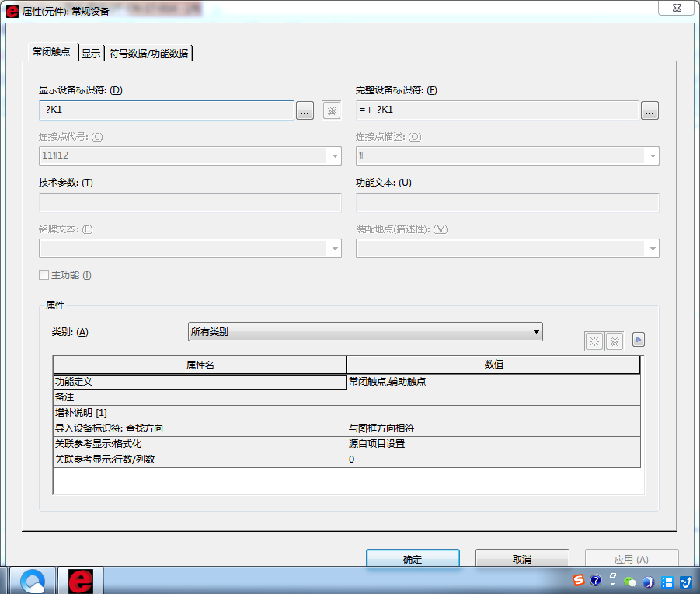This screenshot has height=594, width=700.
Task: Switch to the 符号数据/功能数据 tab
Action: click(x=148, y=53)
